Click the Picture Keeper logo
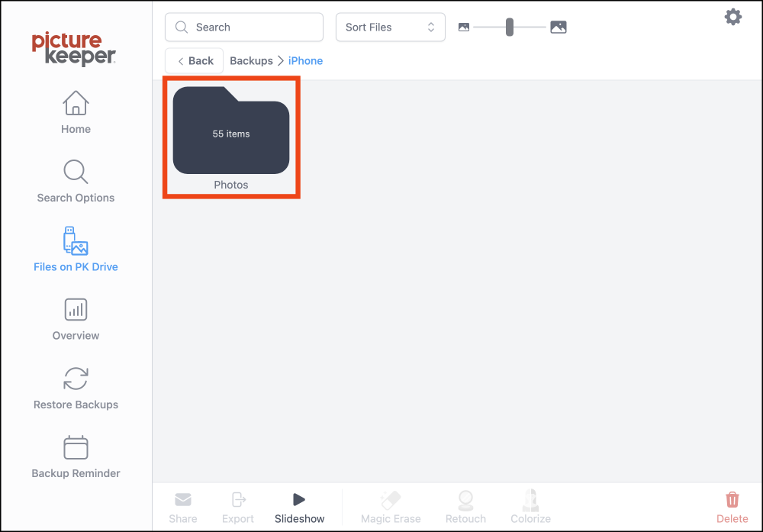This screenshot has width=763, height=532. point(73,48)
